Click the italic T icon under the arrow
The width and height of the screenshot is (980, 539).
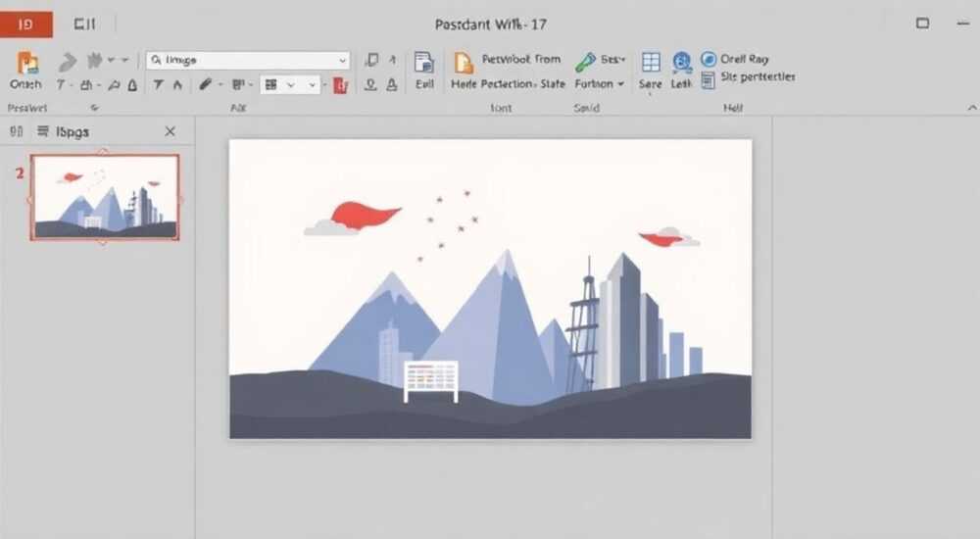point(61,84)
